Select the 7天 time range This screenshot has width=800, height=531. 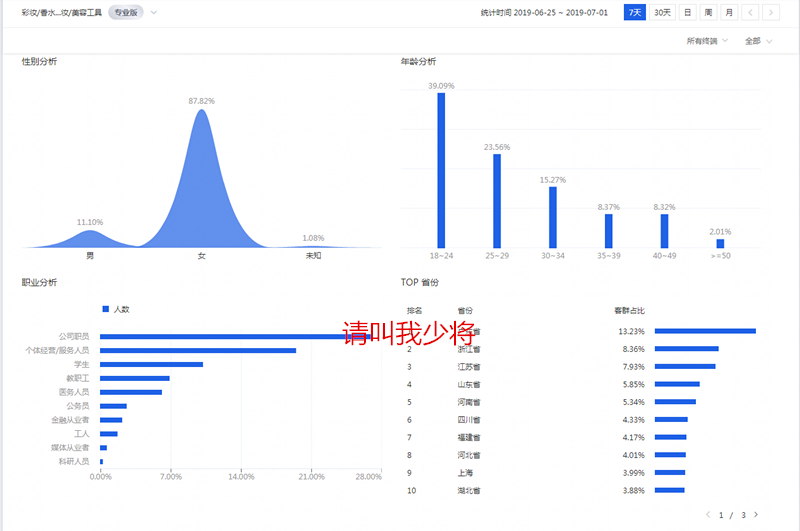(634, 12)
